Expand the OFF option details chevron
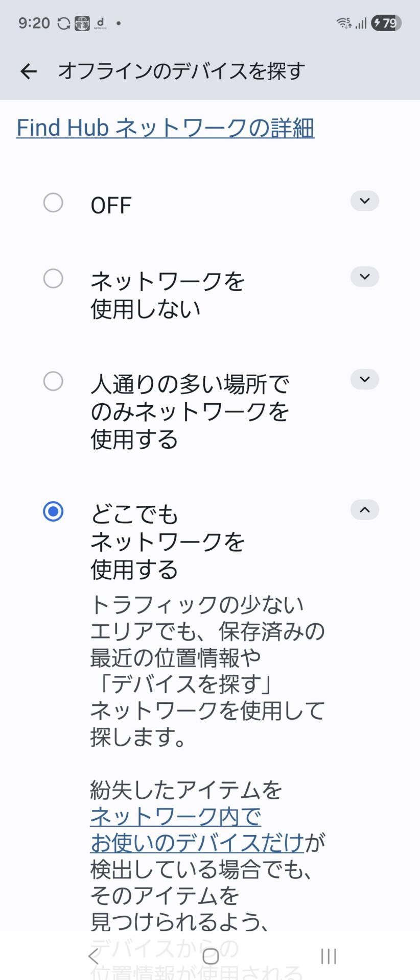The height and width of the screenshot is (980, 420). tap(364, 201)
